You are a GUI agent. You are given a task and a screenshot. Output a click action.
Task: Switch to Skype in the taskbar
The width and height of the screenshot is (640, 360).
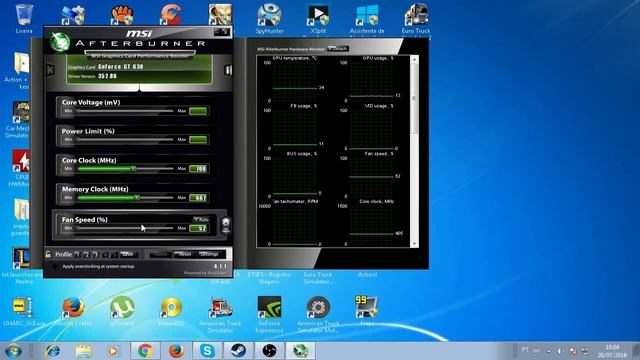(x=207, y=351)
